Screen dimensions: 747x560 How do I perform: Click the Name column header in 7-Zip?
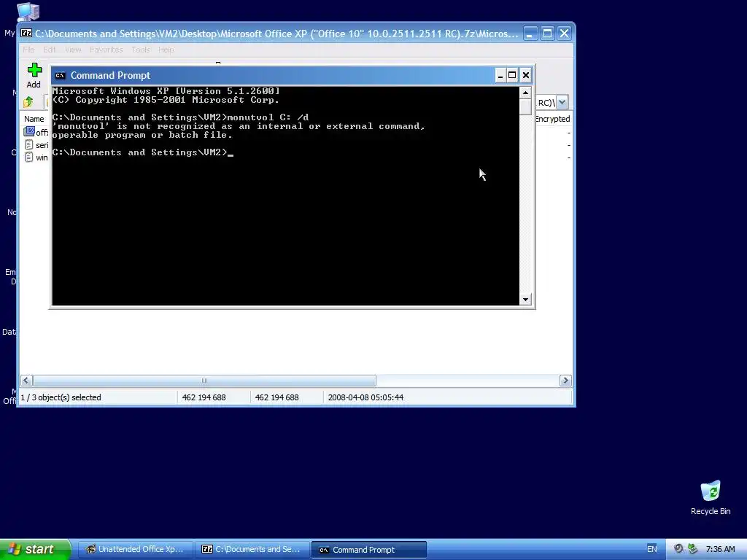point(34,119)
